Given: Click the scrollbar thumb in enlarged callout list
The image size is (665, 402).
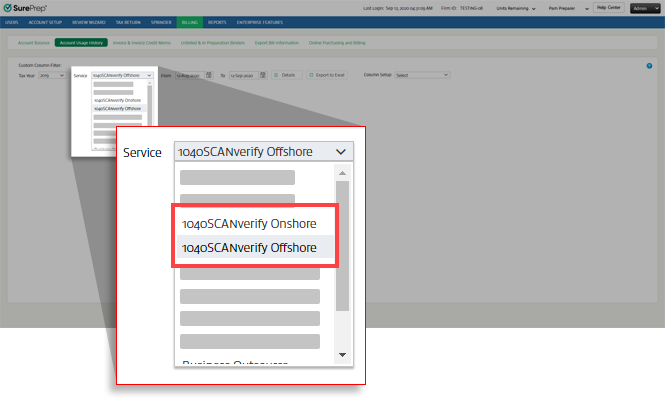Looking at the screenshot, I should pos(342,246).
